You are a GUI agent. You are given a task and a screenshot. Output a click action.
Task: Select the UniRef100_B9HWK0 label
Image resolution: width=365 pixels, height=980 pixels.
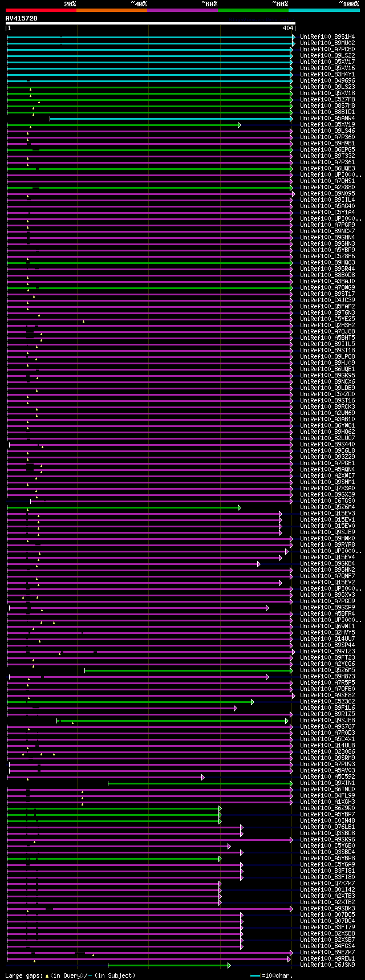click(x=327, y=538)
